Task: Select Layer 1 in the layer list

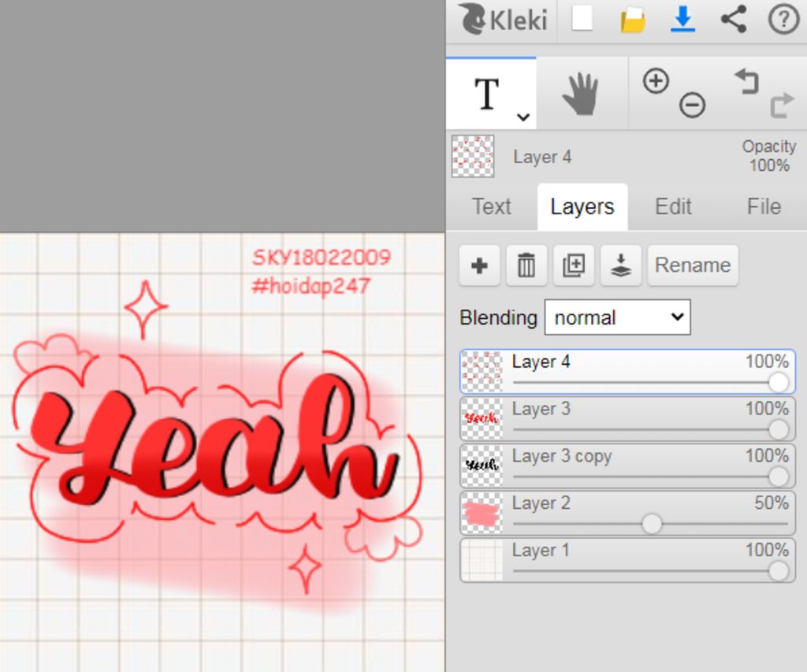Action: pos(627,560)
